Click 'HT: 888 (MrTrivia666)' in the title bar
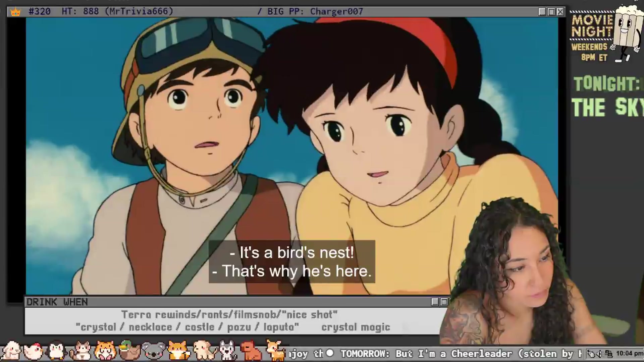The height and width of the screenshot is (362, 644). (117, 12)
